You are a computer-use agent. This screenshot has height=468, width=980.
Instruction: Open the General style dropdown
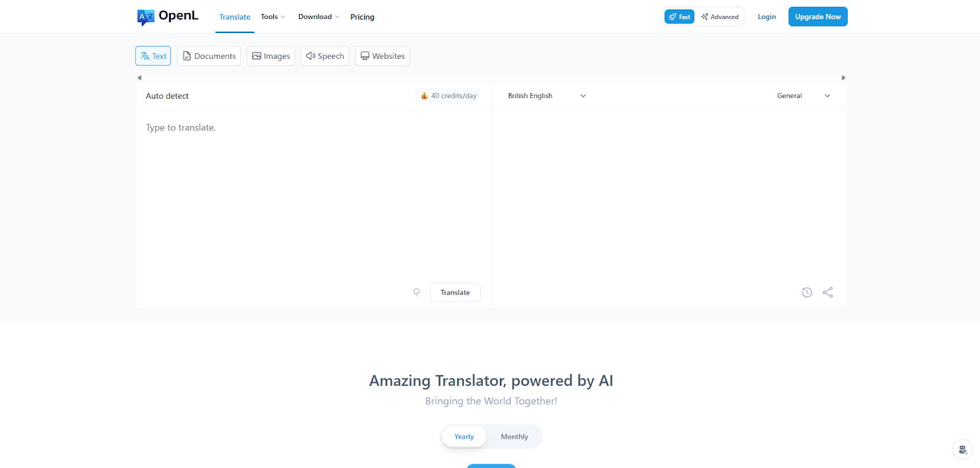[803, 96]
